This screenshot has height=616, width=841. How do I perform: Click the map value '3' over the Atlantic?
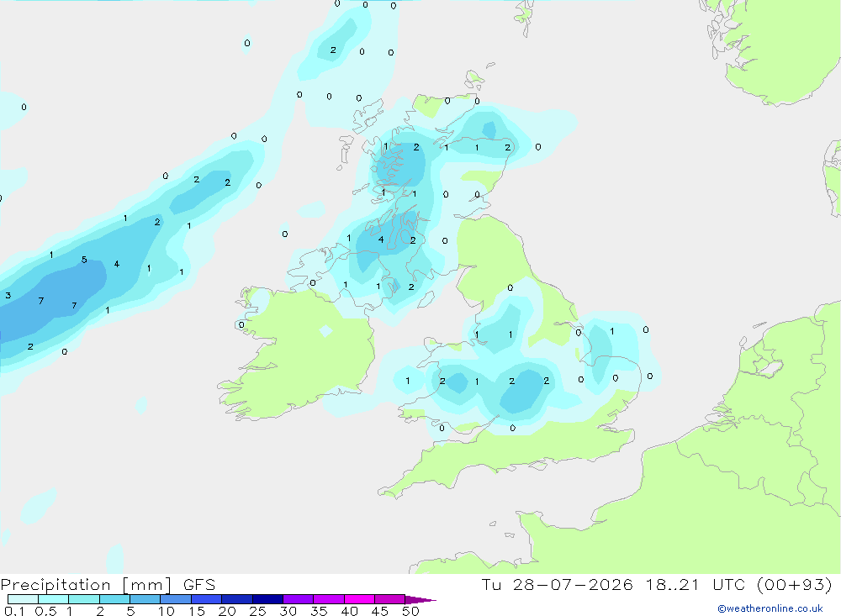coord(8,296)
